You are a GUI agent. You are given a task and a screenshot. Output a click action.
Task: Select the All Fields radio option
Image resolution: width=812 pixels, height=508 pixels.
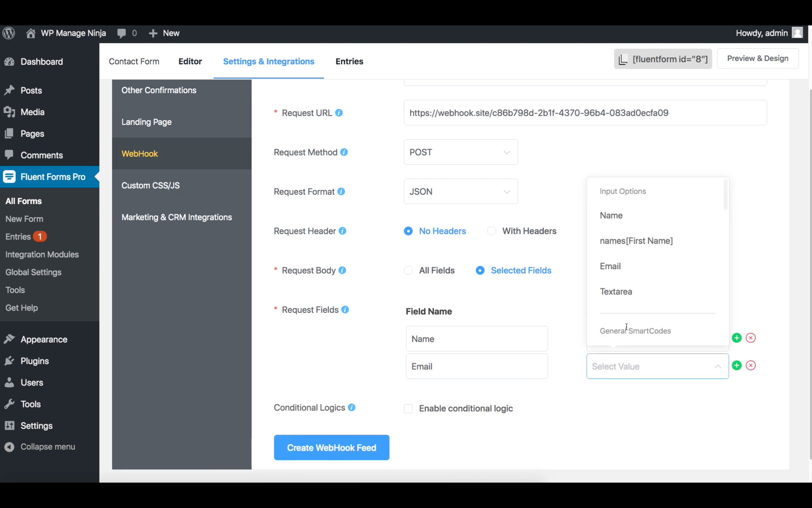pos(408,270)
